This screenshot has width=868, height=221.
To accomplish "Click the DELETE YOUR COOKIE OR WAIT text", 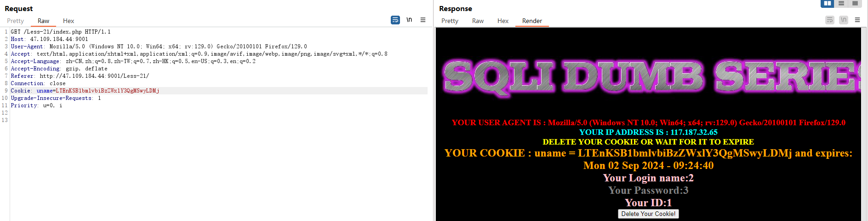I will 648,142.
